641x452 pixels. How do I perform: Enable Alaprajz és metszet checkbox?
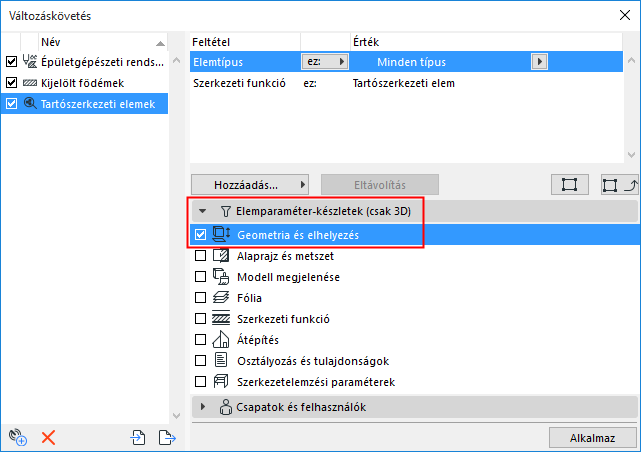click(x=201, y=255)
